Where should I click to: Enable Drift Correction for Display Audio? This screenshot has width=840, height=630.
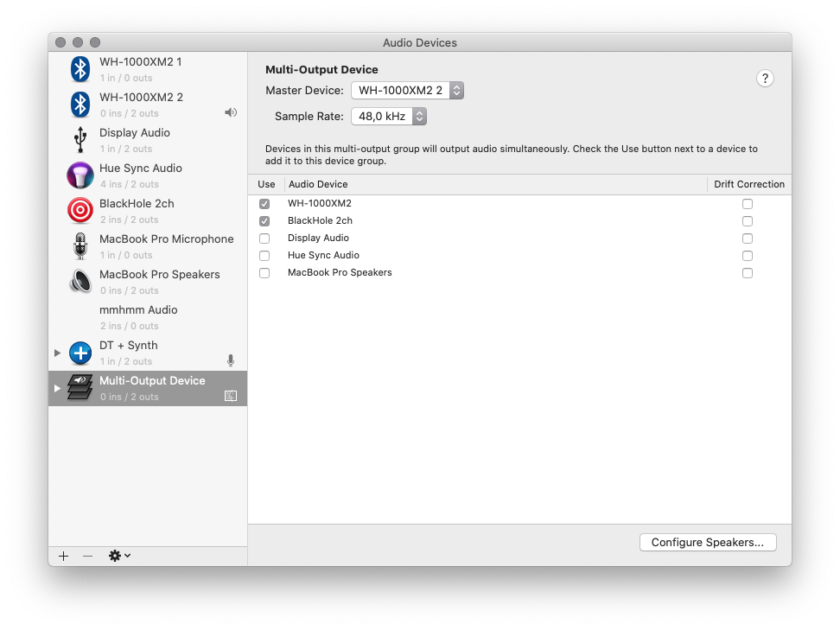pyautogui.click(x=748, y=239)
